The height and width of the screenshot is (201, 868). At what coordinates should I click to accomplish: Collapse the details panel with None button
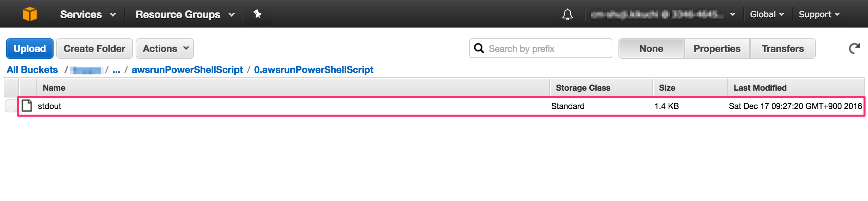pyautogui.click(x=651, y=48)
